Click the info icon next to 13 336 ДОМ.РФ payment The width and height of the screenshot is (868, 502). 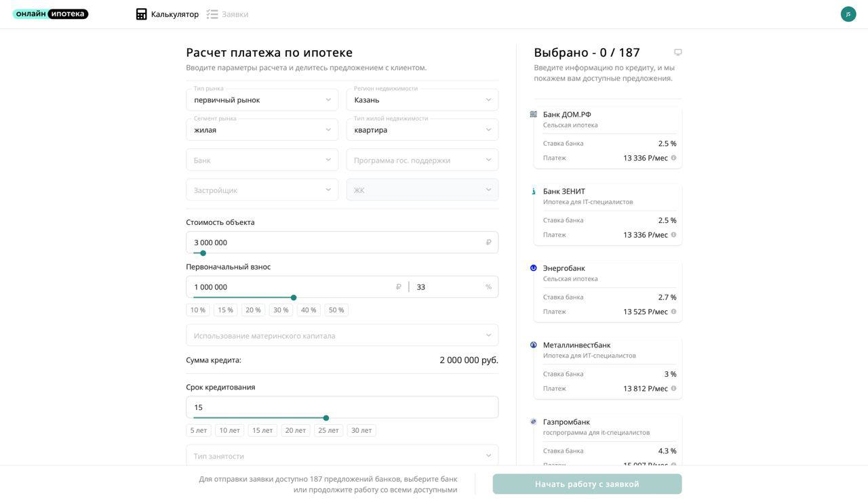click(x=673, y=158)
